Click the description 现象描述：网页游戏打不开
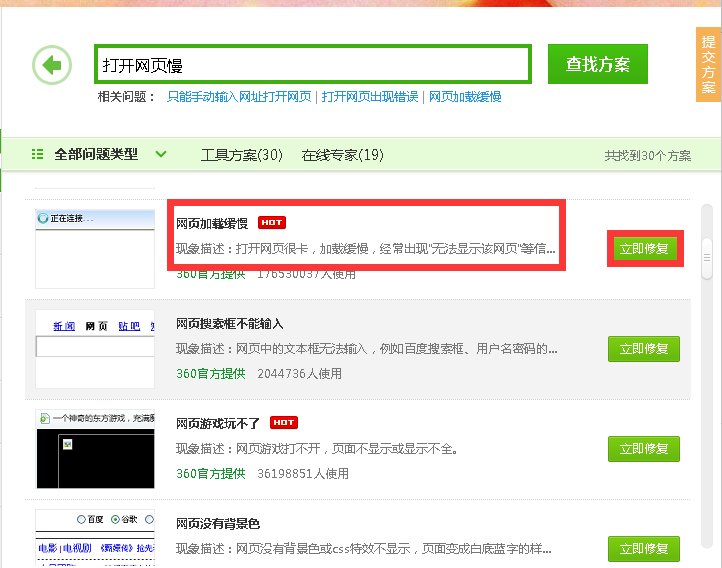 (317, 448)
